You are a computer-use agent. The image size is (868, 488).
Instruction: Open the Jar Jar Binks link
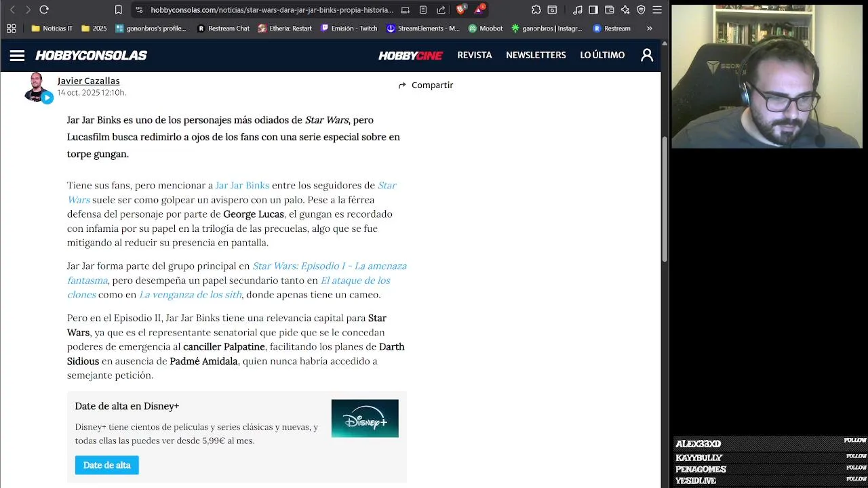point(242,185)
